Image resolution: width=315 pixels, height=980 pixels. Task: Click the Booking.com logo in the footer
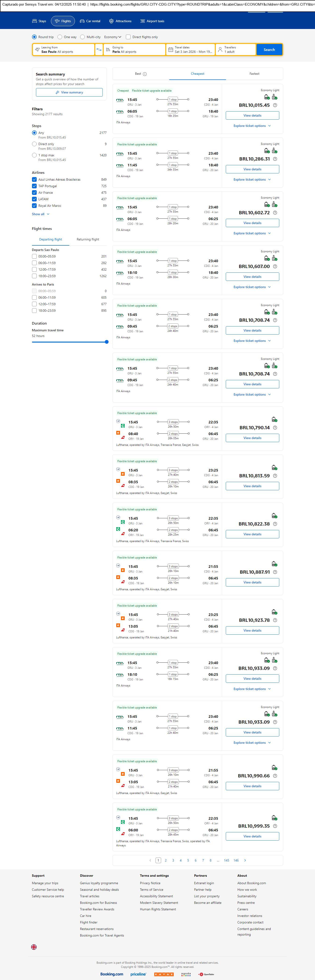pyautogui.click(x=112, y=974)
